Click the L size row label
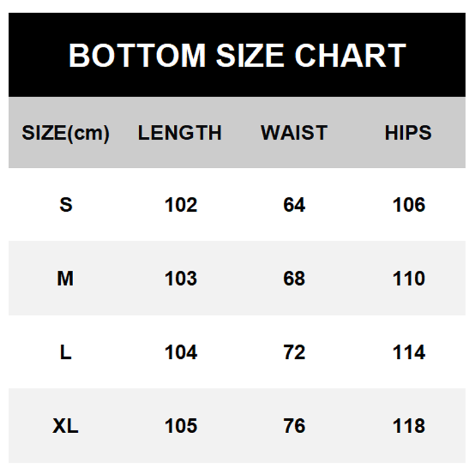 65,352
